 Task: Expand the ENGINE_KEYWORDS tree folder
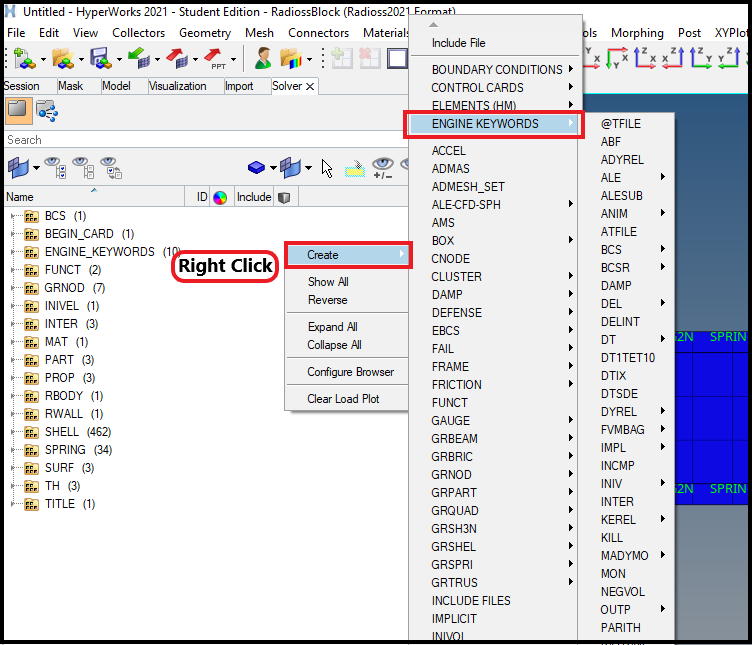13,252
